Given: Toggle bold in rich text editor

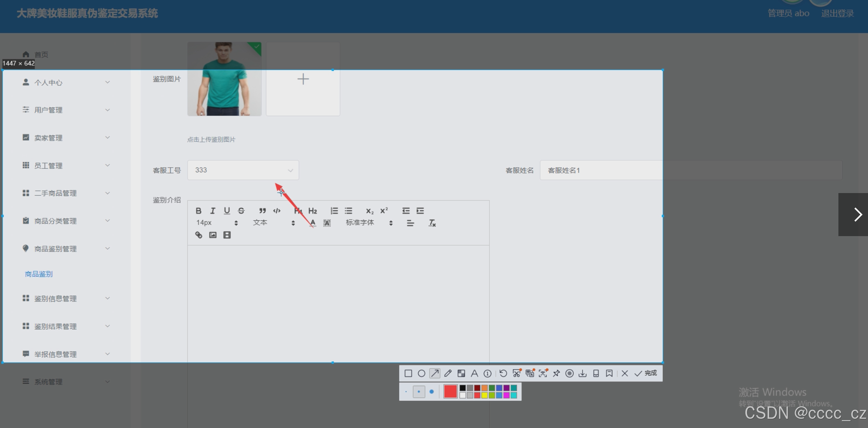Looking at the screenshot, I should coord(198,211).
